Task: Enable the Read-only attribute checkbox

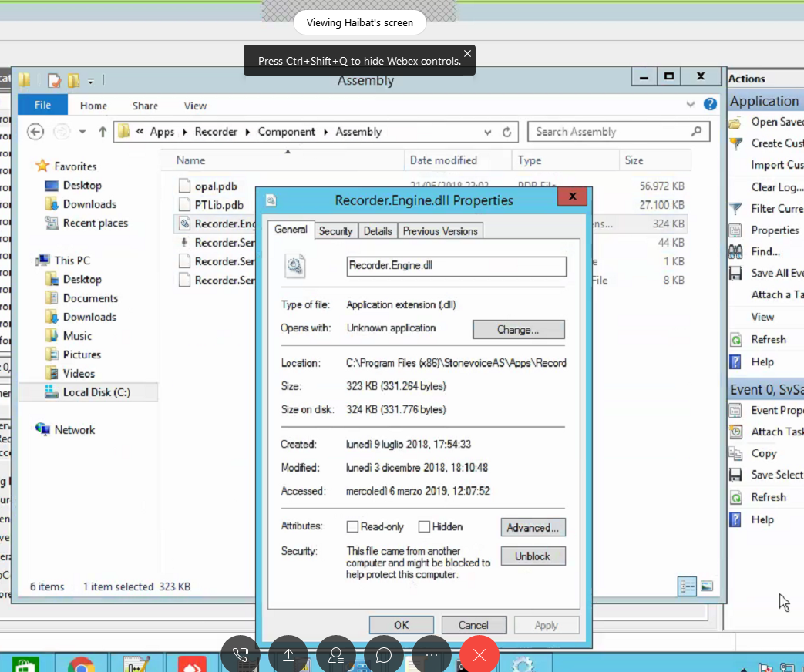Action: point(352,527)
